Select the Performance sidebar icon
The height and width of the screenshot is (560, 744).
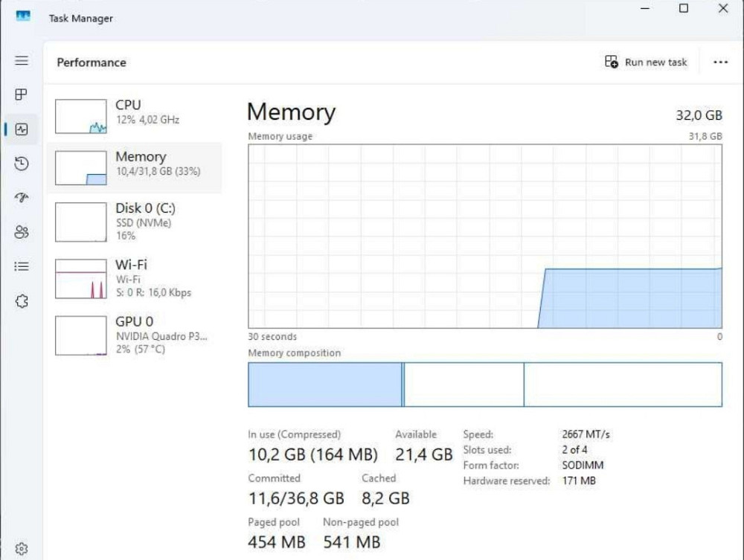21,129
